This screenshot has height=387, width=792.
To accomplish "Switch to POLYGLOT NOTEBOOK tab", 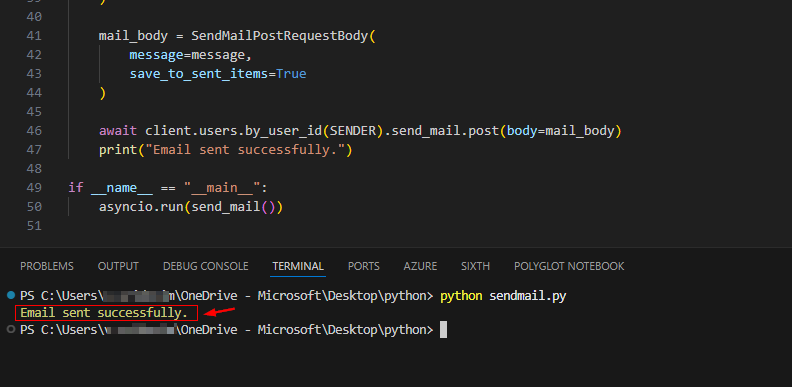I will 569,266.
